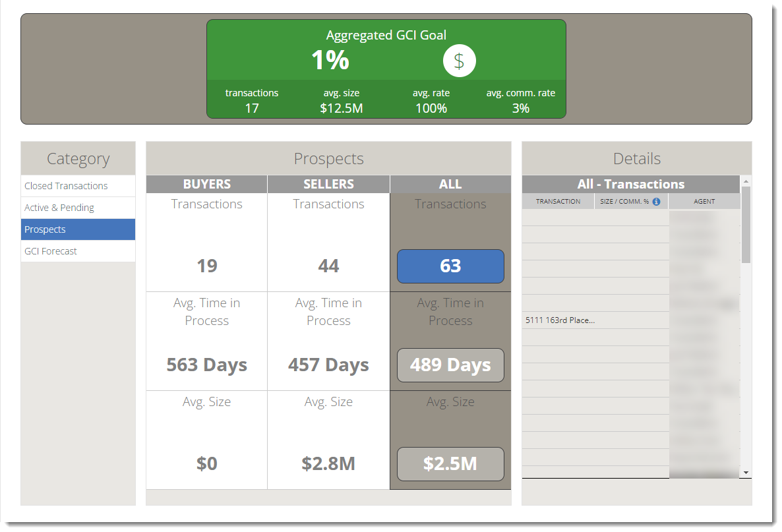Sort by the TRANSACTION column header
782x532 pixels.
click(558, 202)
